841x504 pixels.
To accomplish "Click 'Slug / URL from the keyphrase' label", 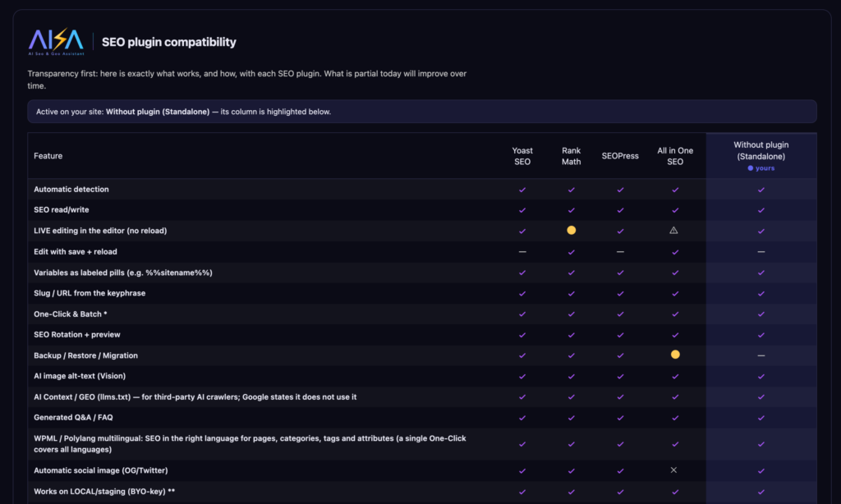I will pyautogui.click(x=90, y=293).
